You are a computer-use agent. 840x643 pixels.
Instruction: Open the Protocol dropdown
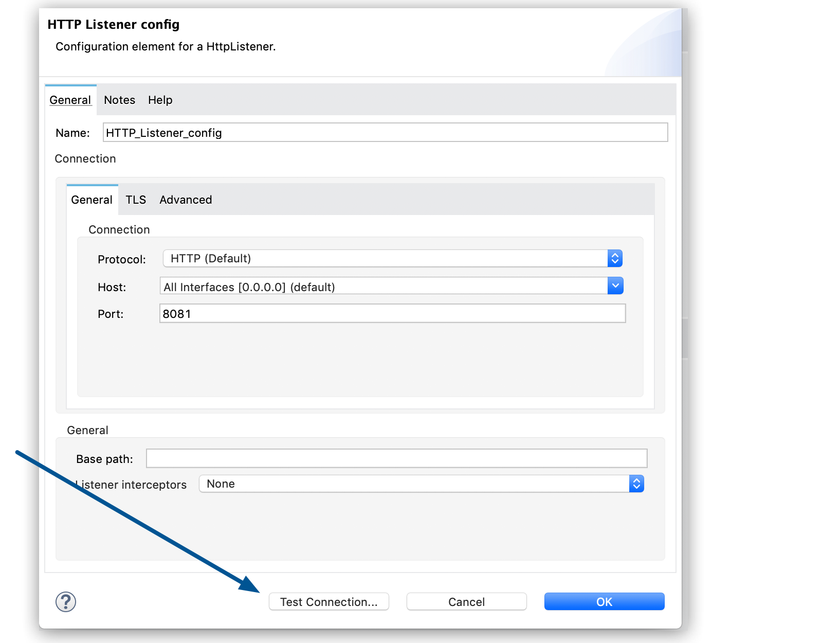(391, 258)
